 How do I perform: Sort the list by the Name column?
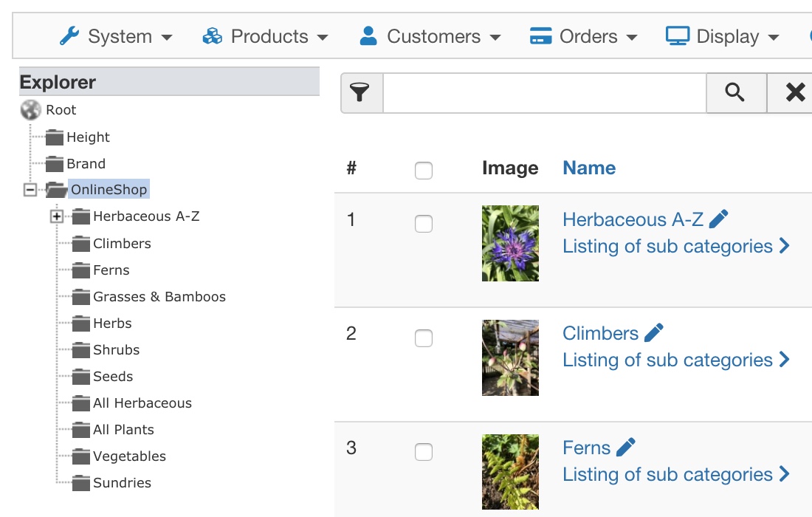[x=589, y=168]
